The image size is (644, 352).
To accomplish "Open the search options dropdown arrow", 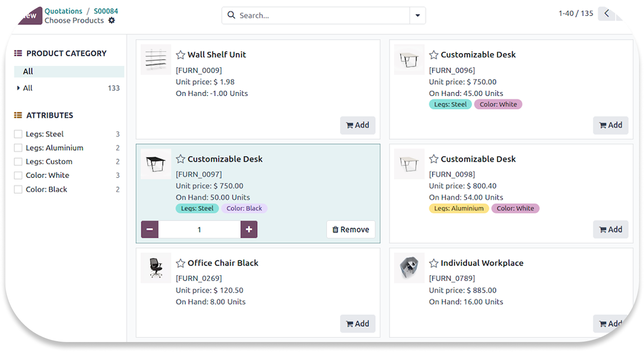I will 417,16.
